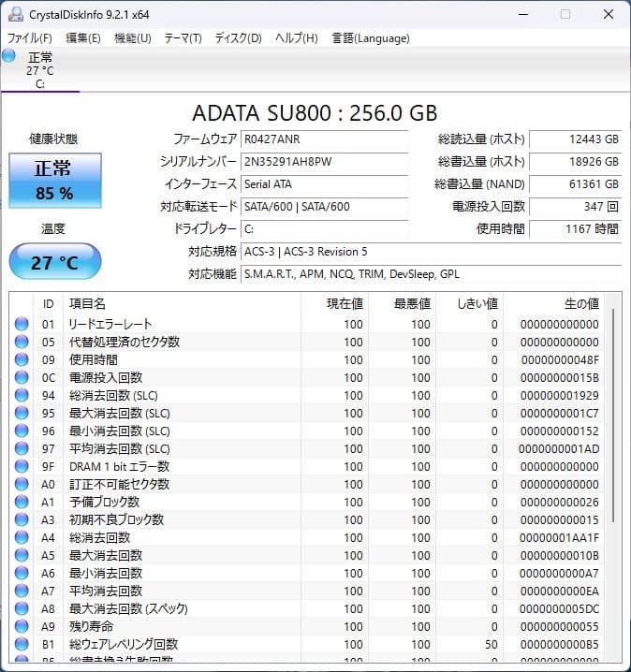The height and width of the screenshot is (672, 631).
Task: Click raw value 0000000005DC
Action: [559, 609]
